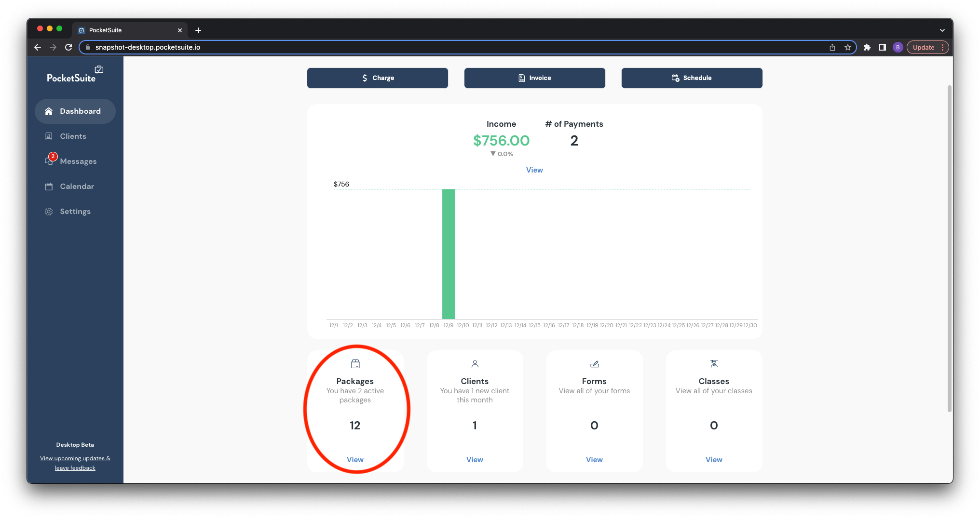Click the Dashboard home icon
This screenshot has height=519, width=980.
[49, 111]
